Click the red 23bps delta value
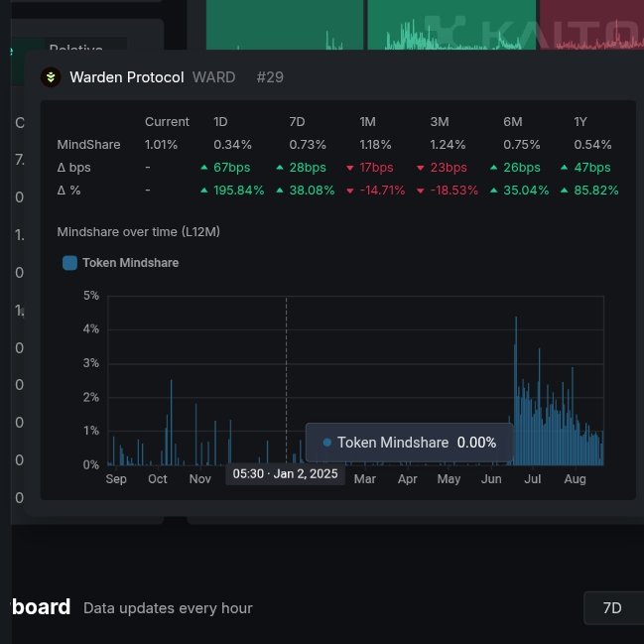Screen dimensions: 644x644 pyautogui.click(x=449, y=168)
